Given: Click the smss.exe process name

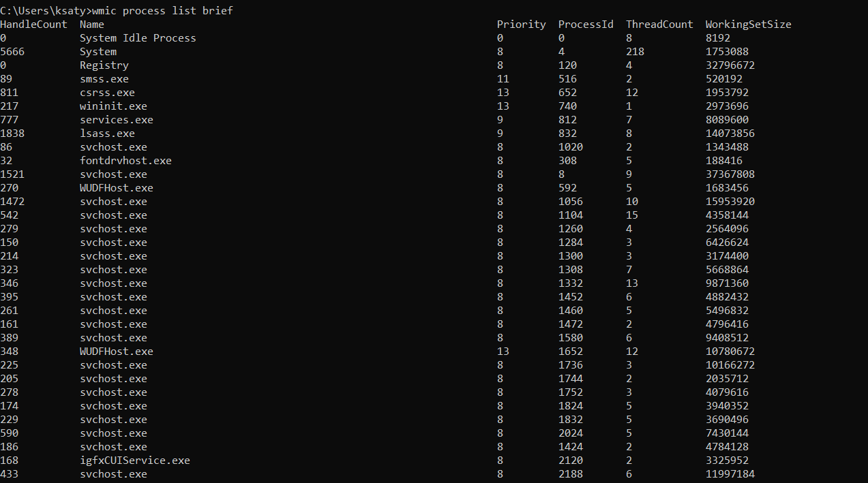Looking at the screenshot, I should point(104,79).
